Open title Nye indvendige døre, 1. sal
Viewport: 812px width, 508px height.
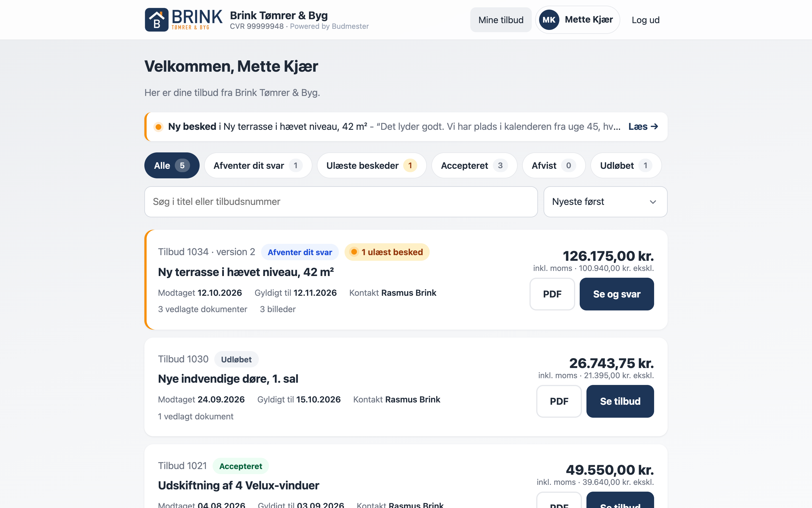(228, 379)
